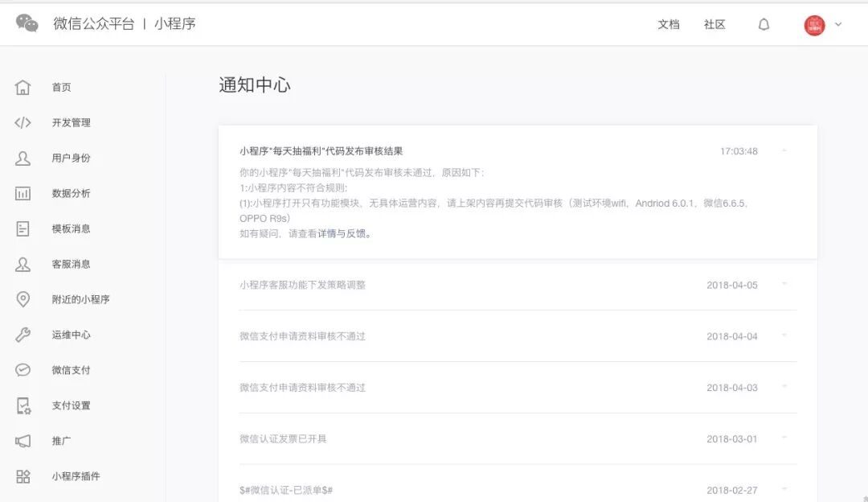
Task: Expand the 2018-04-04 notification arrow
Action: (784, 335)
